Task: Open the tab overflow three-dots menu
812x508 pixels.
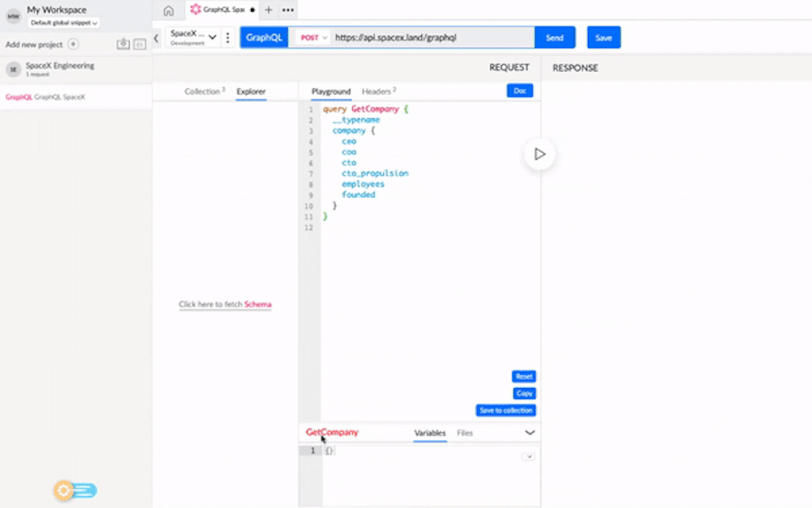Action: 288,10
